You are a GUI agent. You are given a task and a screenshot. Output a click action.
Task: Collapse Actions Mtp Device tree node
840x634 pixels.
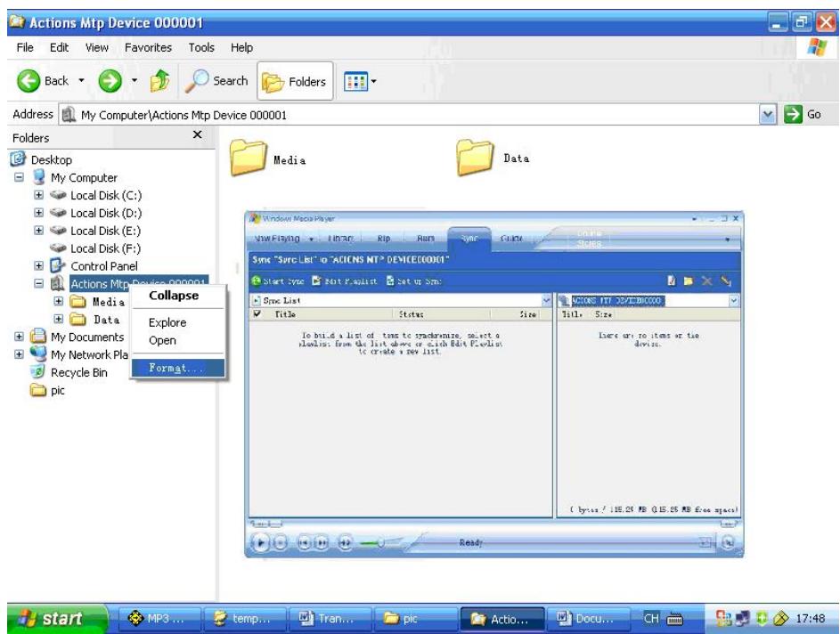click(38, 283)
